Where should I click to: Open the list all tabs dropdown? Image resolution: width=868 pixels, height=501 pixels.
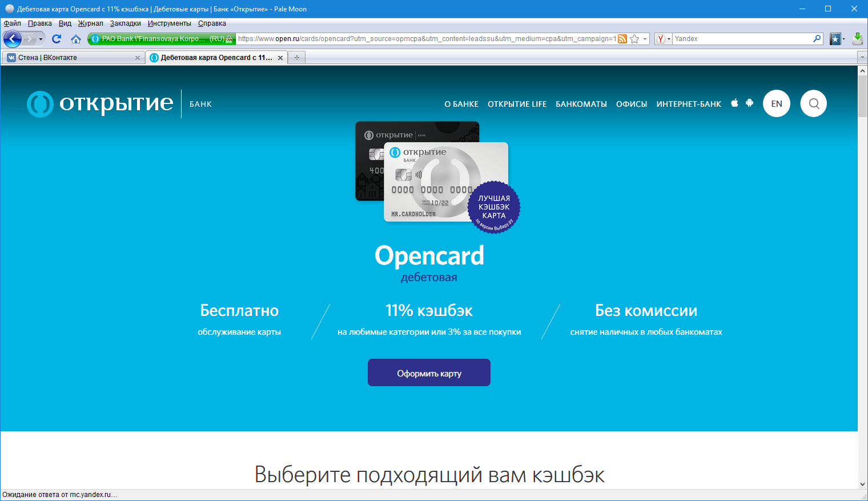tap(862, 58)
